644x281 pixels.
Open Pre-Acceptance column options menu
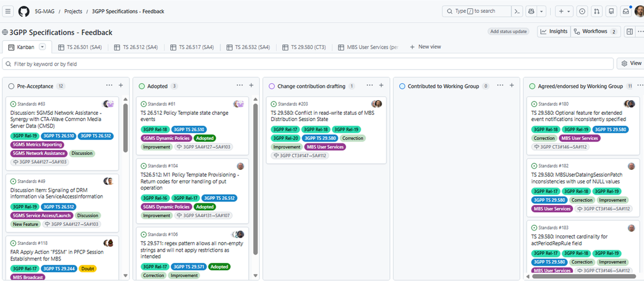[x=109, y=85]
